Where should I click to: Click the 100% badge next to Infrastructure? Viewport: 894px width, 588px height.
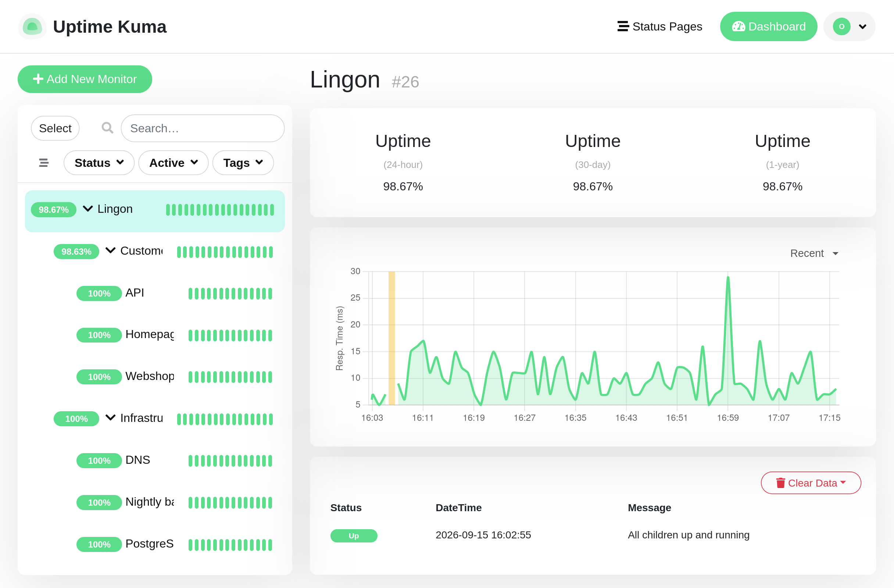[x=76, y=419]
